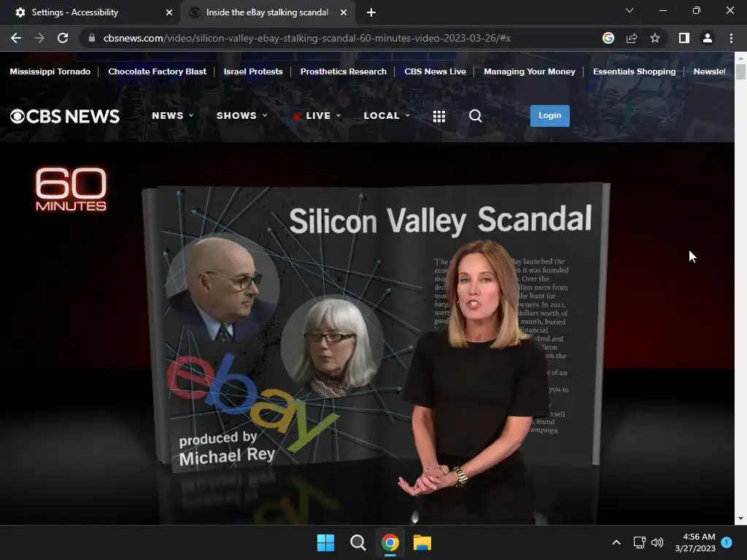Open the clock showing 4:56 AM

coord(695,542)
